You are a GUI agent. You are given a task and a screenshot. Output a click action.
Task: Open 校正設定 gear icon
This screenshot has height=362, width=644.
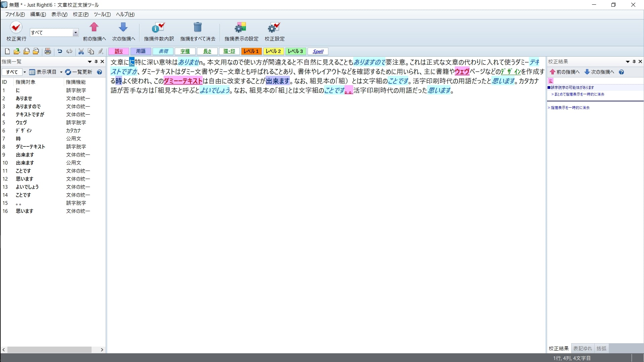click(274, 27)
